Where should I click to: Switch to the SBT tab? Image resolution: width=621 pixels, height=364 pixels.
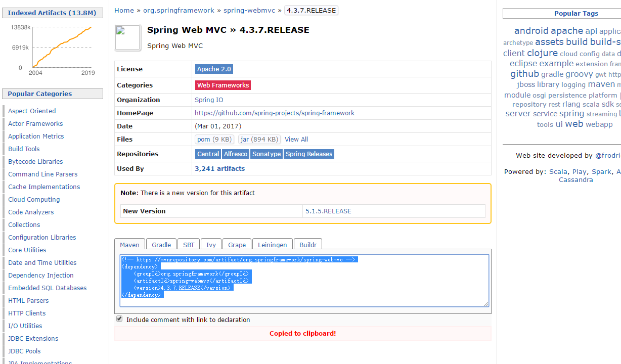click(x=189, y=245)
